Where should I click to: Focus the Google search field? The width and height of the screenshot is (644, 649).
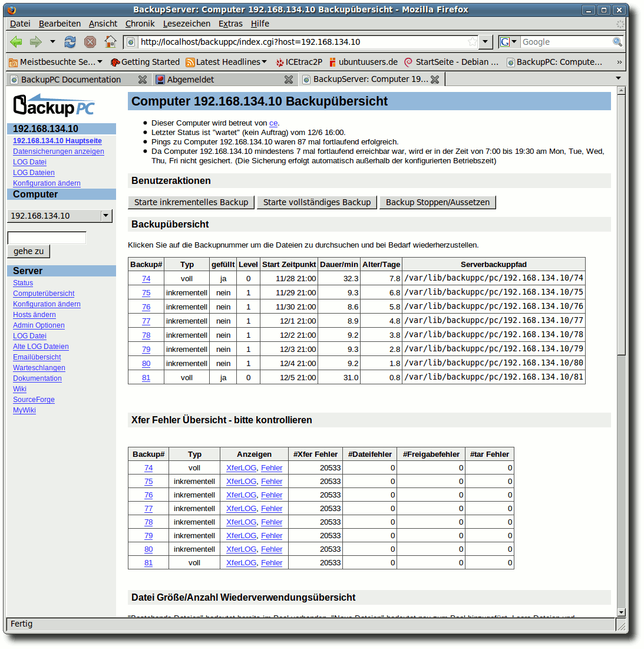pos(566,42)
